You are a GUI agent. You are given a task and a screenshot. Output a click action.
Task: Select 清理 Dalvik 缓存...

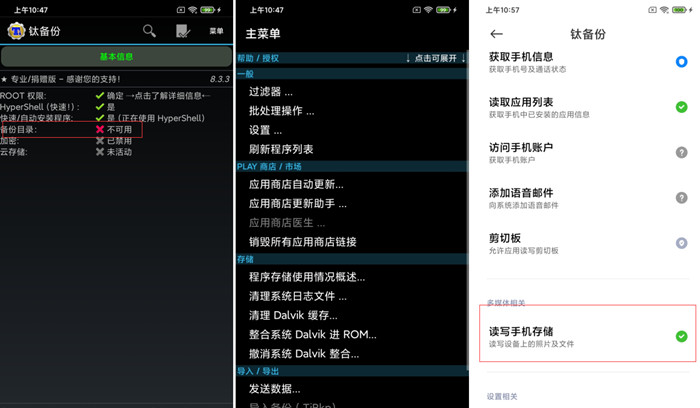(352, 315)
